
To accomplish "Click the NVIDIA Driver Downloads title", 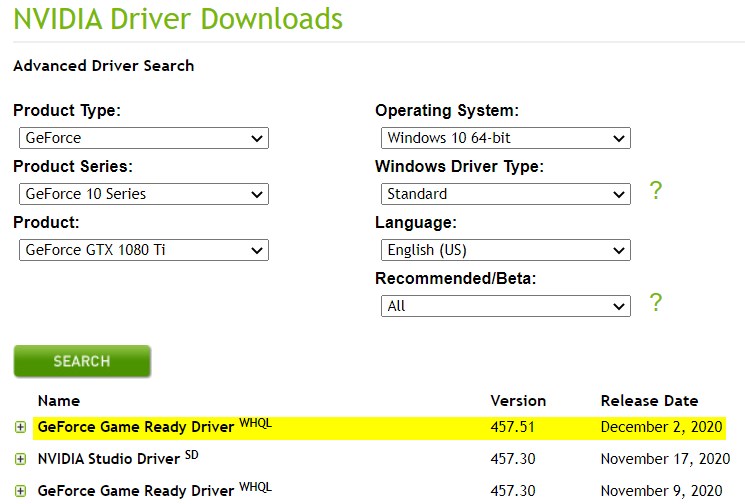I will coord(178,19).
